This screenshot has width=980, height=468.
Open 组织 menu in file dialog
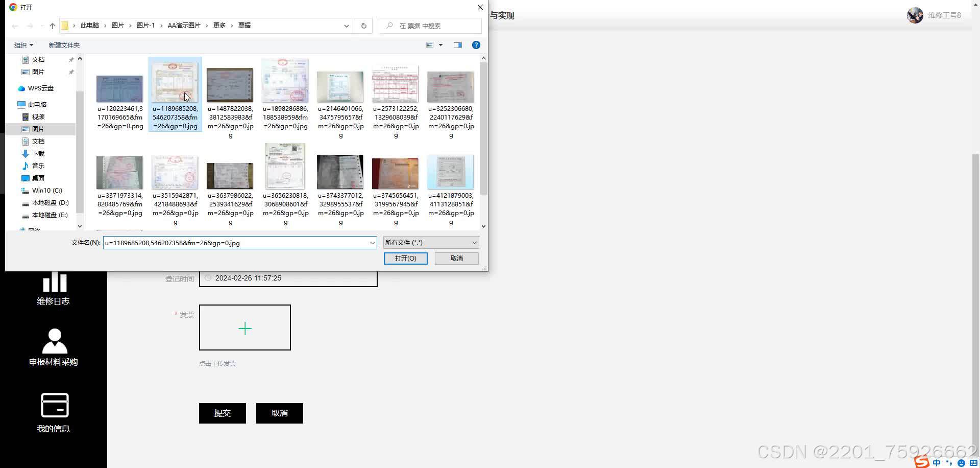coord(23,45)
